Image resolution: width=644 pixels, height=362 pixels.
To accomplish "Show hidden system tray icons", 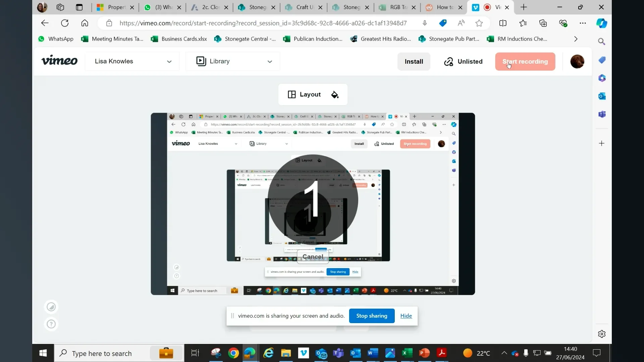I will (504, 353).
